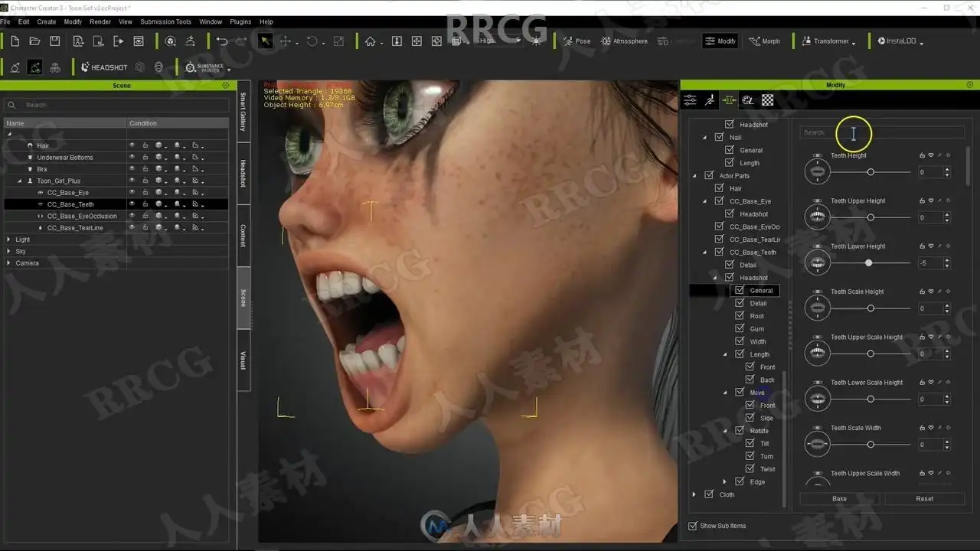
Task: Expand the Light node in Scene tree
Action: tap(8, 240)
